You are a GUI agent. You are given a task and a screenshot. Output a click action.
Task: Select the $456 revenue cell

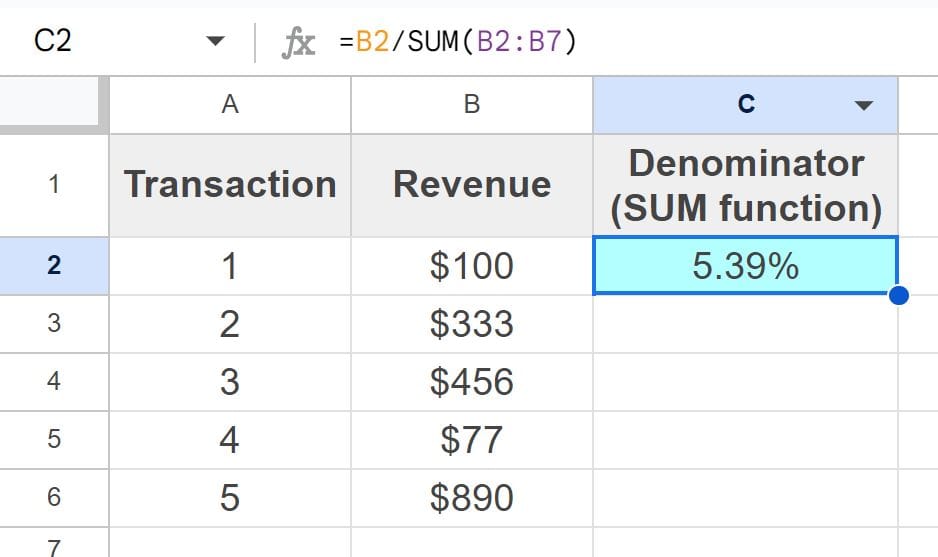point(472,382)
